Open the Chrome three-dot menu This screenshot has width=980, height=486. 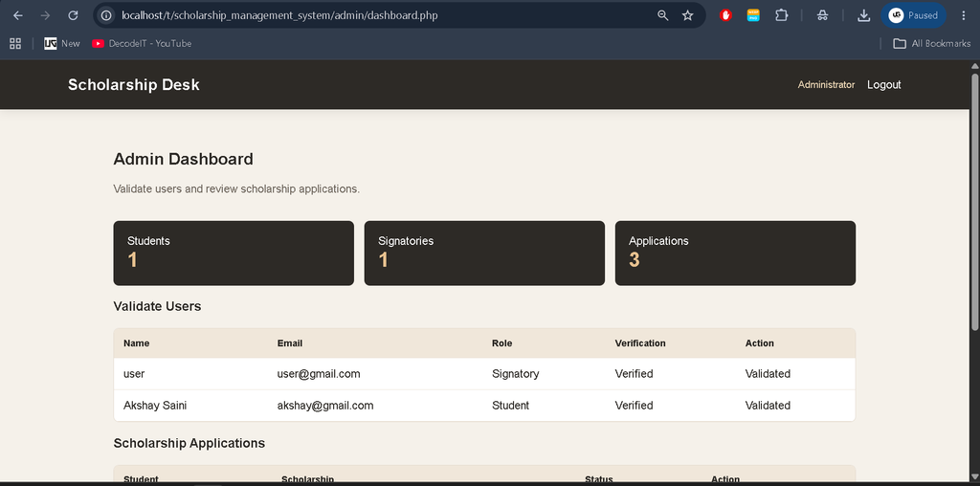[963, 15]
